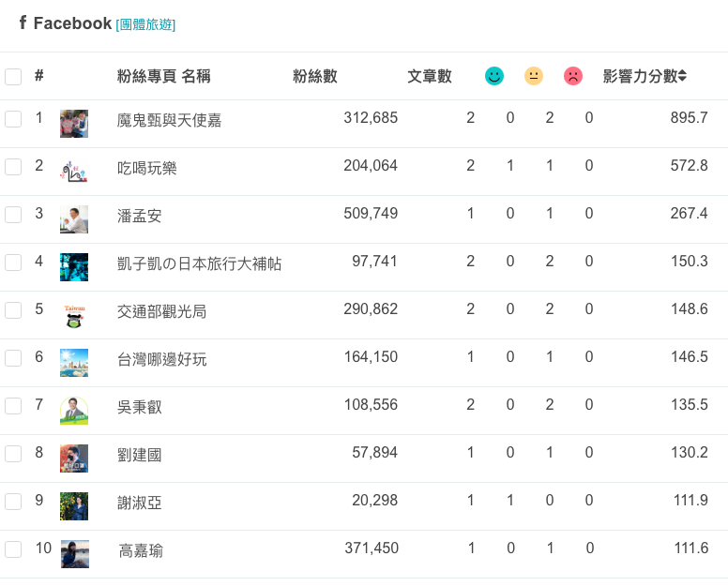Open the 謝淑亞 profile avatar
Screen dimensions: 728x586
pos(74,505)
